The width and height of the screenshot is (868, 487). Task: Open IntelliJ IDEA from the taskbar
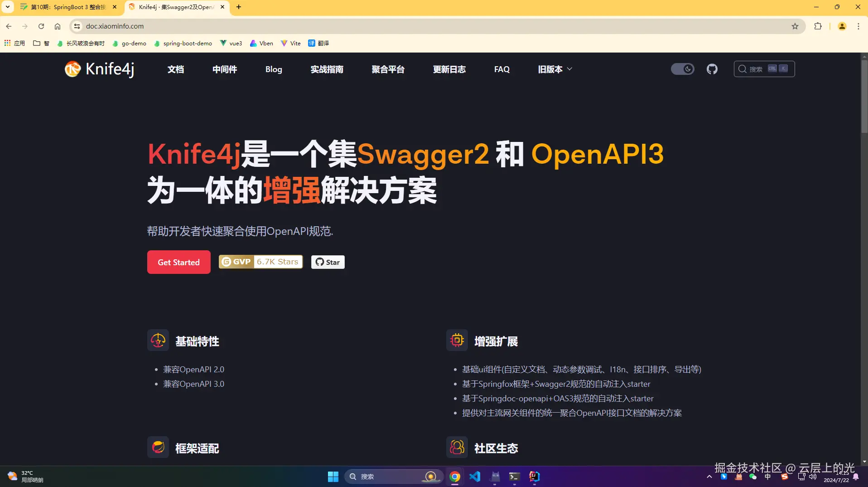point(535,477)
